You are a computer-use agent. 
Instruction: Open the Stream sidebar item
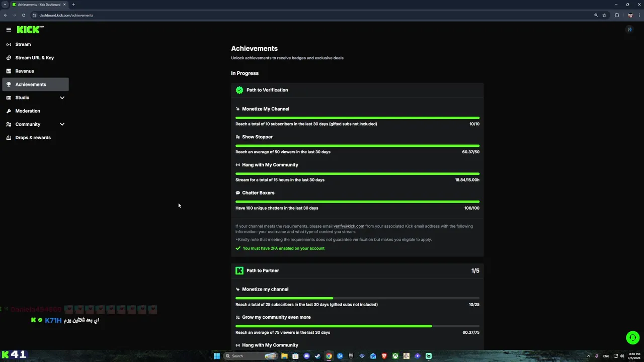(x=35, y=44)
